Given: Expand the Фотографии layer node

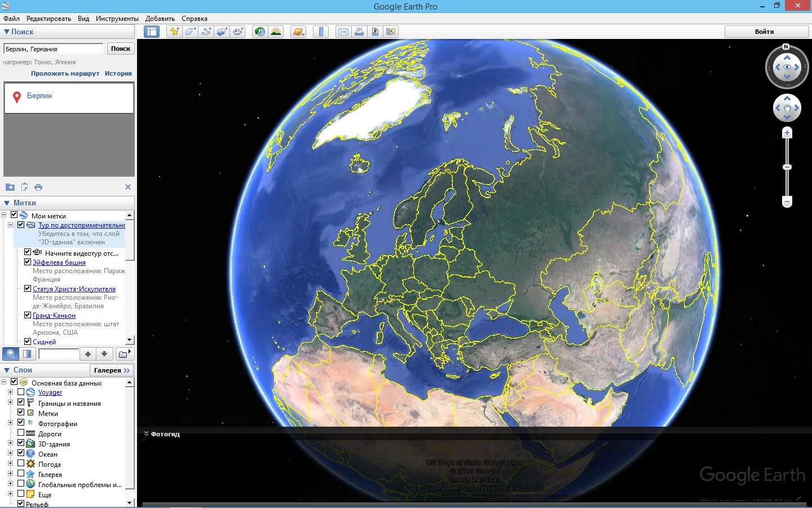Looking at the screenshot, I should pos(10,422).
